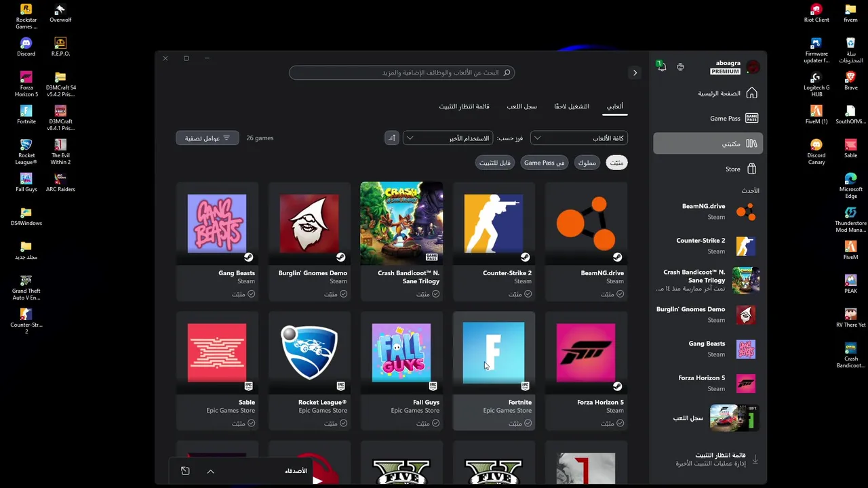The width and height of the screenshot is (868, 488).
Task: Click Game Pass badge on Crash Bandicoot card
Action: (x=431, y=257)
